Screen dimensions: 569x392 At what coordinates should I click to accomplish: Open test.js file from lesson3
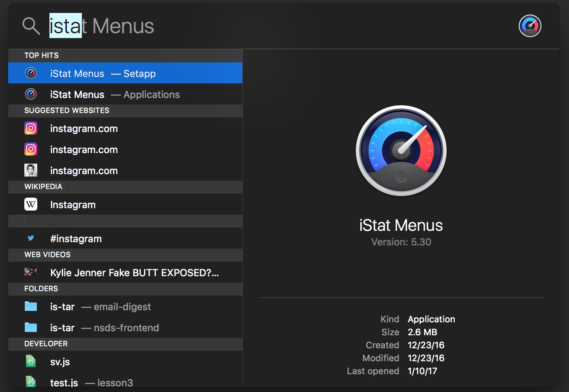click(125, 382)
